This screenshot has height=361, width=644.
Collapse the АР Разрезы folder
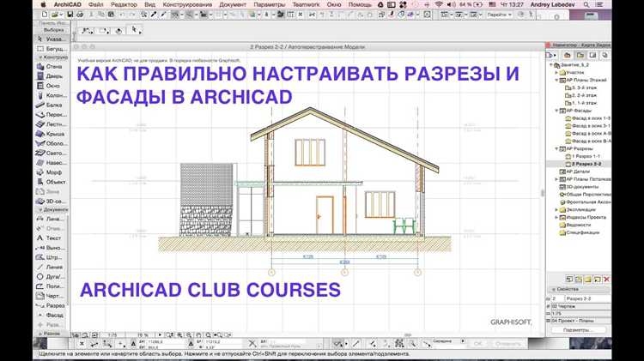(x=557, y=149)
